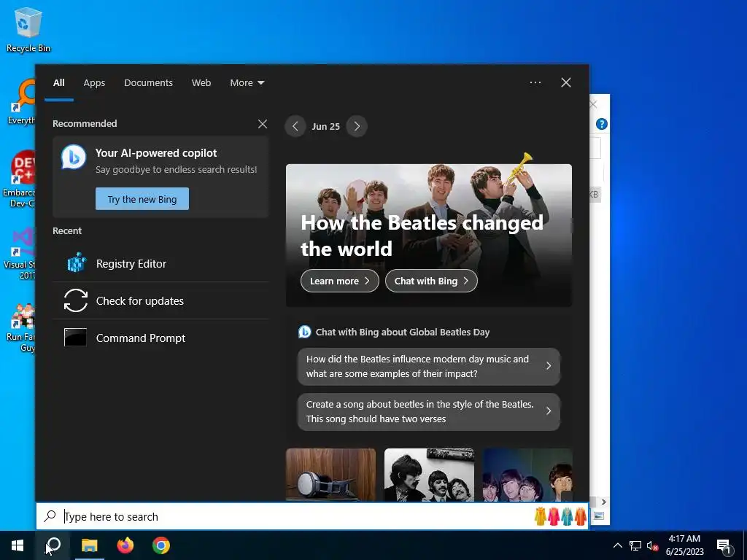Open Run Family Guy desktop shortcut

[x=21, y=327]
